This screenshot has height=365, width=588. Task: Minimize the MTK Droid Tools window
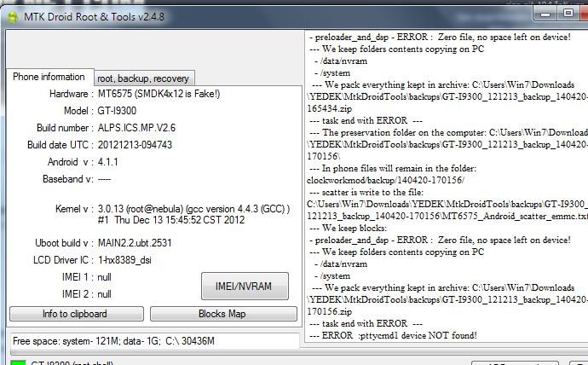point(545,14)
